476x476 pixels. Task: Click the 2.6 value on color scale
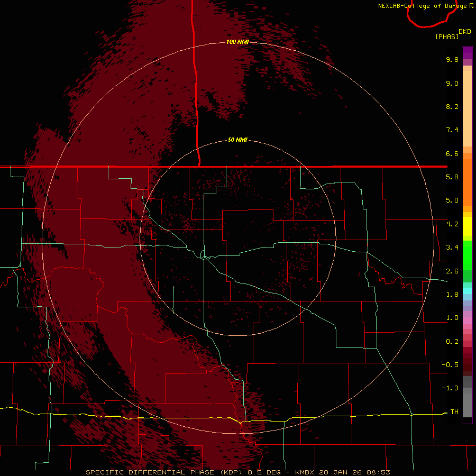coord(452,271)
